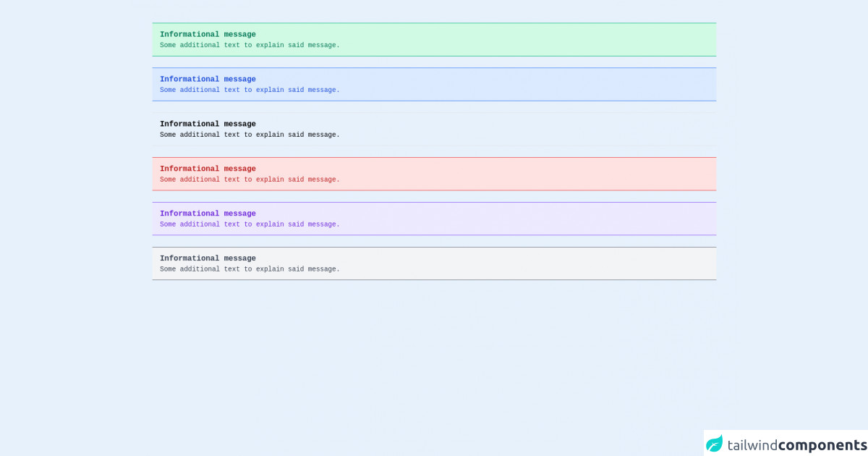Screen dimensions: 868x456
Task: Select the purple alert's additional text line
Action: (x=250, y=224)
